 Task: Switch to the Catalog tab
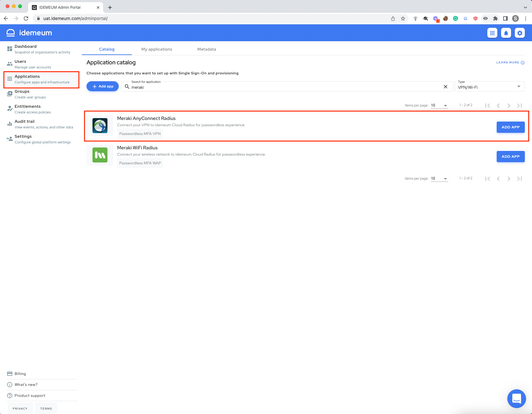coord(107,49)
